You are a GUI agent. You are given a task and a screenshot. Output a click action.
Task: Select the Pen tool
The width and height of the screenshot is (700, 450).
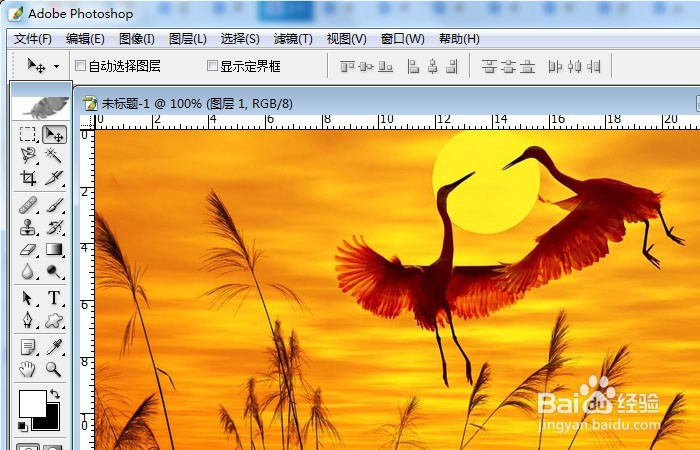(x=28, y=320)
